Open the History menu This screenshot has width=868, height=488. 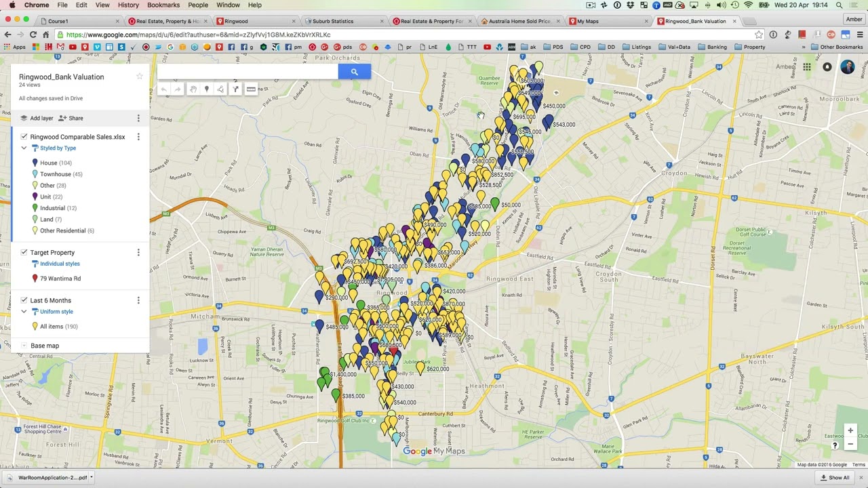coord(128,5)
